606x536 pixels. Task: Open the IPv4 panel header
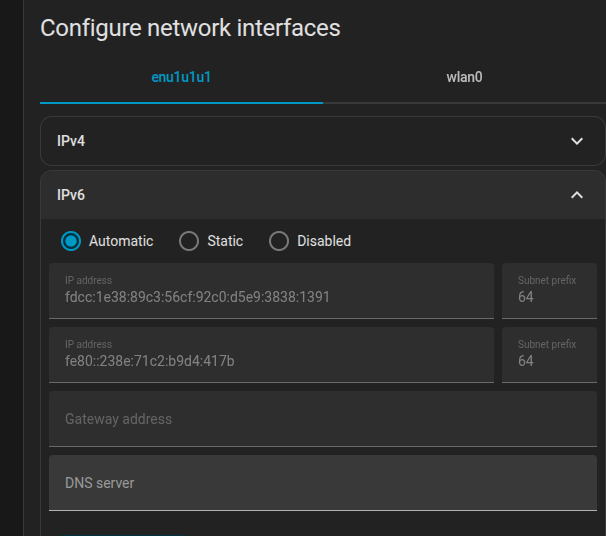coord(322,141)
